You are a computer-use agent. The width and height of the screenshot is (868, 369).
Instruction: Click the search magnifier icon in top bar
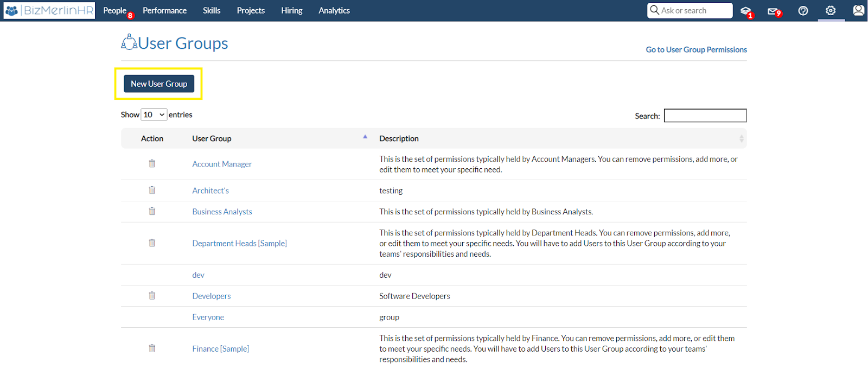click(x=655, y=10)
